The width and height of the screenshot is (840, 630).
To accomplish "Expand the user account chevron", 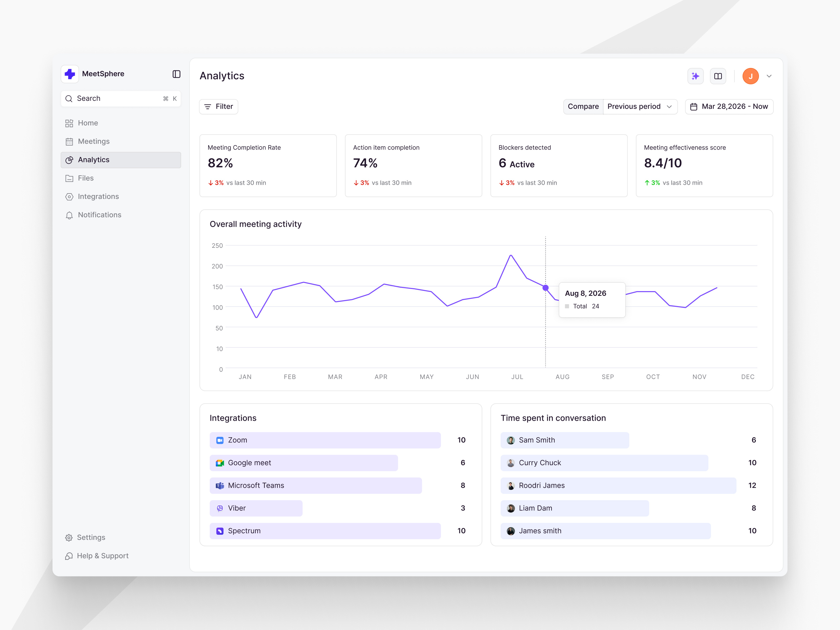I will 769,76.
